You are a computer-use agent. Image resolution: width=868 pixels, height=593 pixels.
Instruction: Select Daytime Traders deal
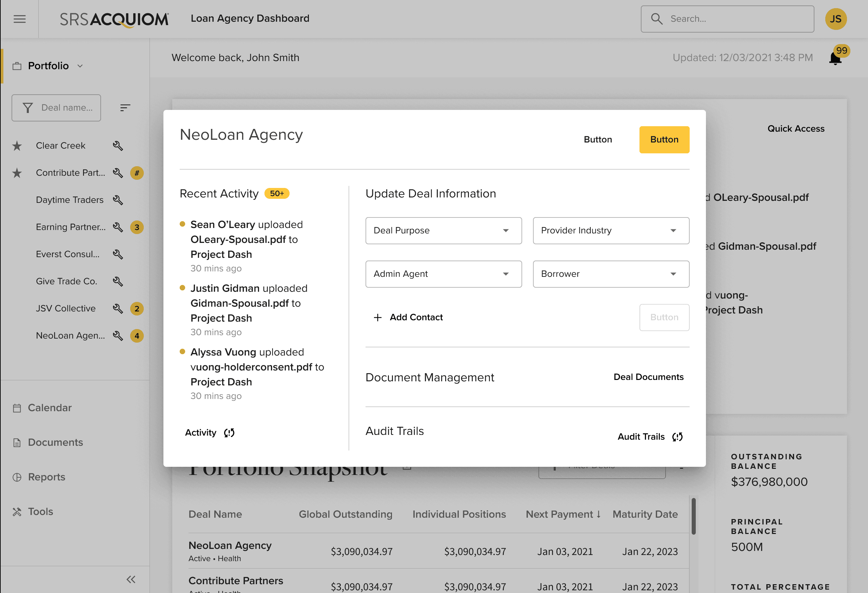click(70, 200)
